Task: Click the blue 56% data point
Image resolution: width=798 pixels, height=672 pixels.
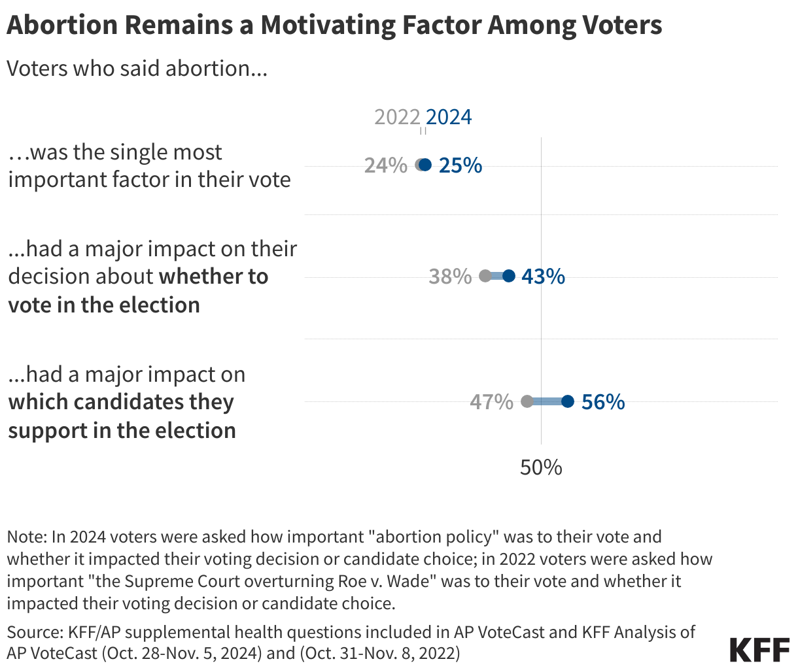Action: (x=568, y=401)
